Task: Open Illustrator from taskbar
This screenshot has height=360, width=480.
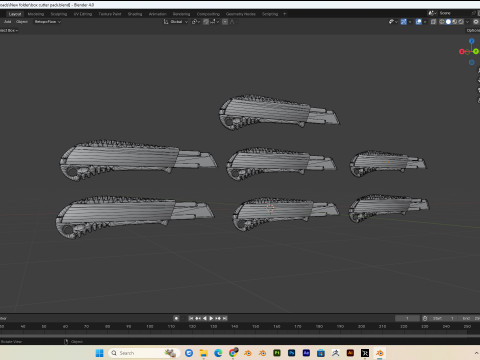Action: 350,353
